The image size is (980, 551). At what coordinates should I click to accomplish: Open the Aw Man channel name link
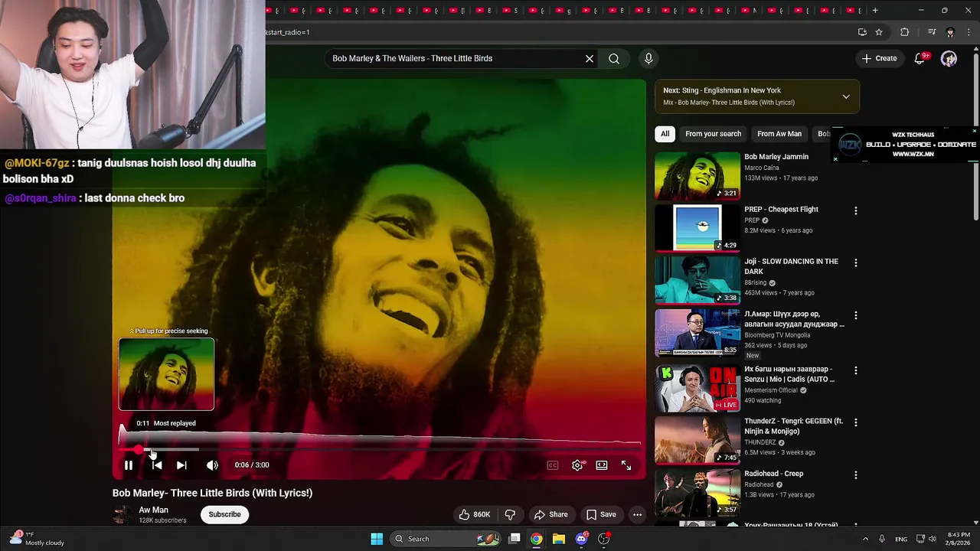(153, 510)
